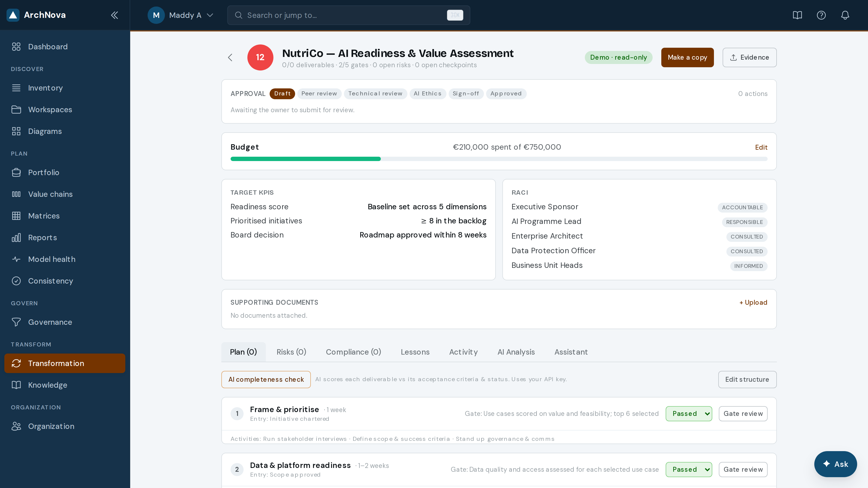The width and height of the screenshot is (868, 488).
Task: Click the Demo · read-only badge
Action: [618, 57]
